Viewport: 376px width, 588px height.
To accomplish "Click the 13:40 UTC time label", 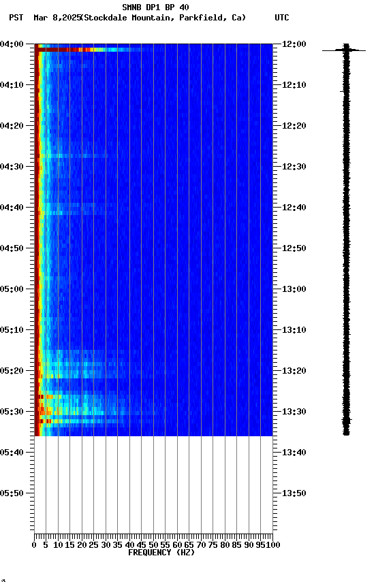I will (294, 453).
